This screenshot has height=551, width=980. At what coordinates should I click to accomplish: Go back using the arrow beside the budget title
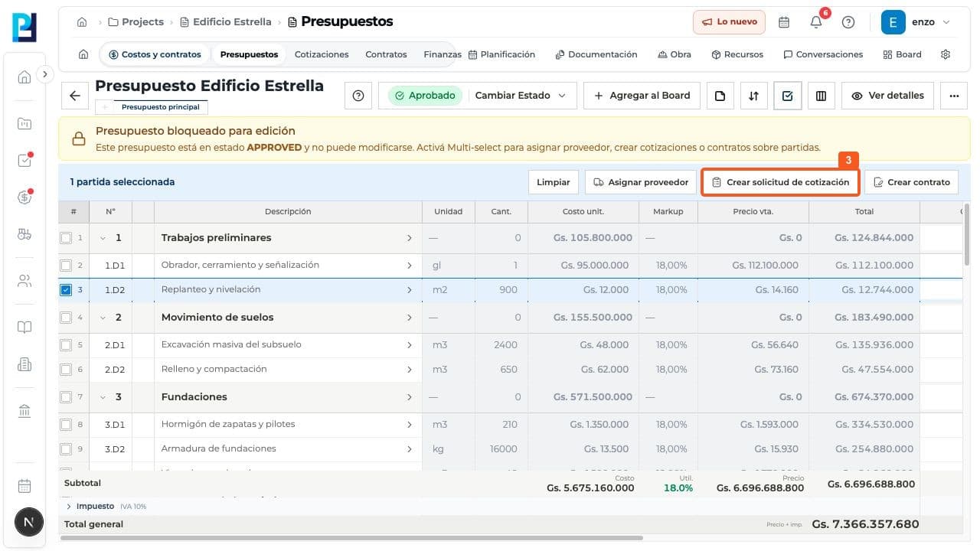click(74, 96)
